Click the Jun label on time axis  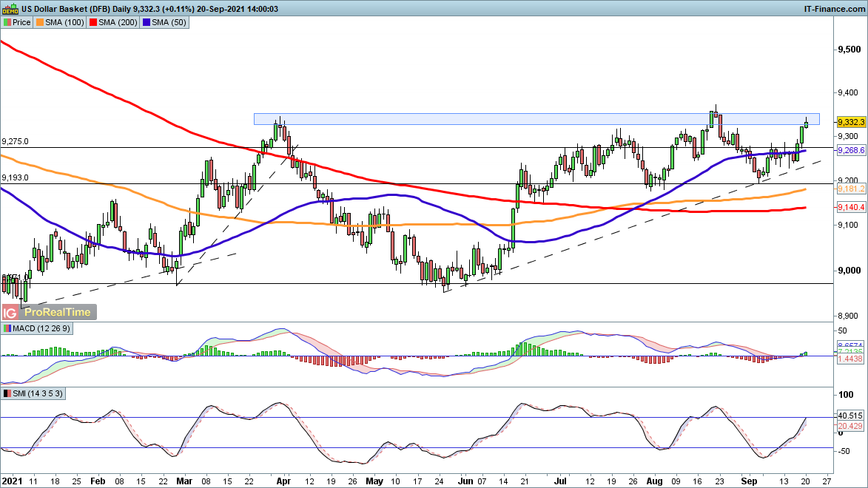click(465, 481)
